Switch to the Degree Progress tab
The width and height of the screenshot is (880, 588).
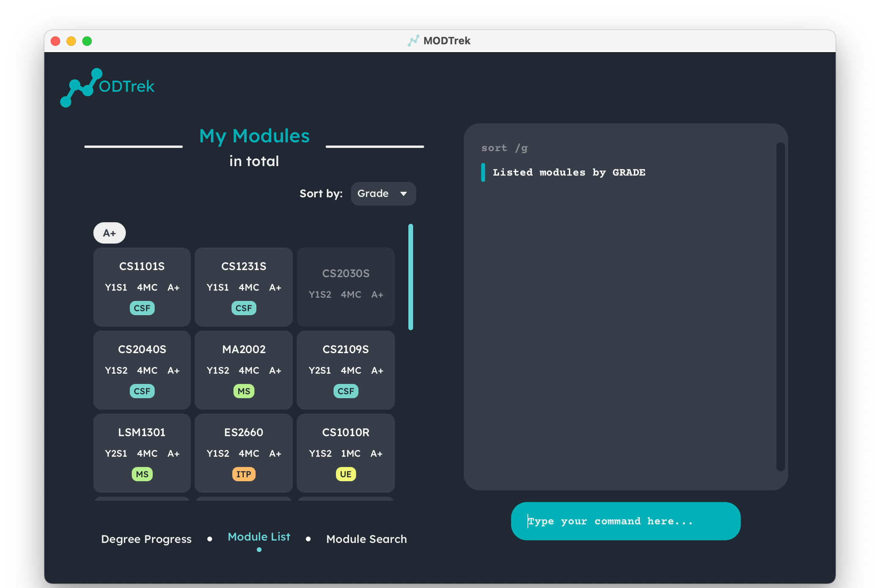(x=146, y=539)
